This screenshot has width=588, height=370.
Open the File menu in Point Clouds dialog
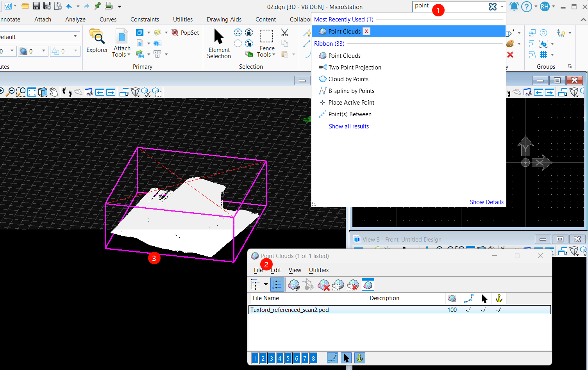pyautogui.click(x=258, y=270)
